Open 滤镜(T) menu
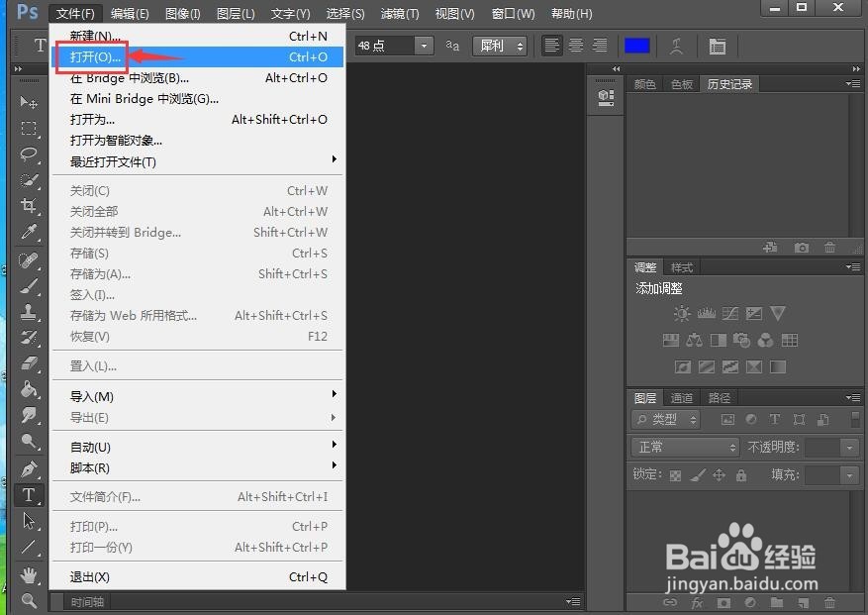The image size is (868, 615). coord(400,13)
